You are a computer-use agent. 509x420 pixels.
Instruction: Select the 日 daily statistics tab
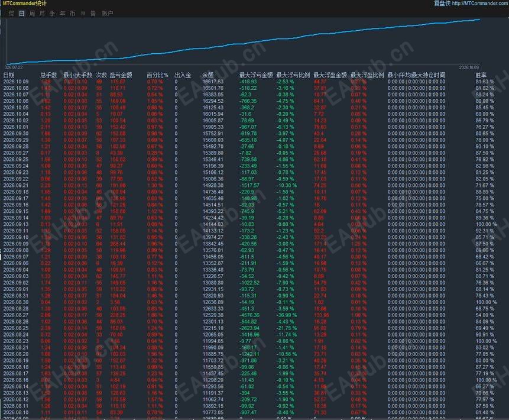click(22, 14)
